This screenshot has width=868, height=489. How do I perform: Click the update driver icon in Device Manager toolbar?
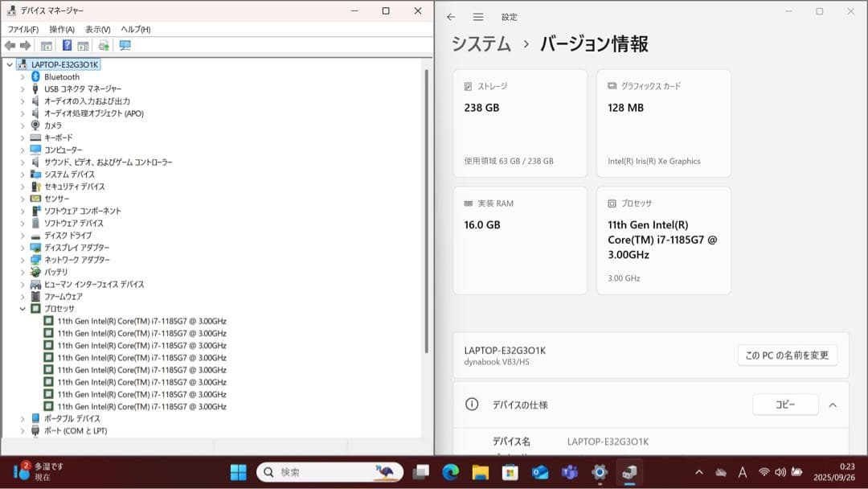[x=104, y=45]
